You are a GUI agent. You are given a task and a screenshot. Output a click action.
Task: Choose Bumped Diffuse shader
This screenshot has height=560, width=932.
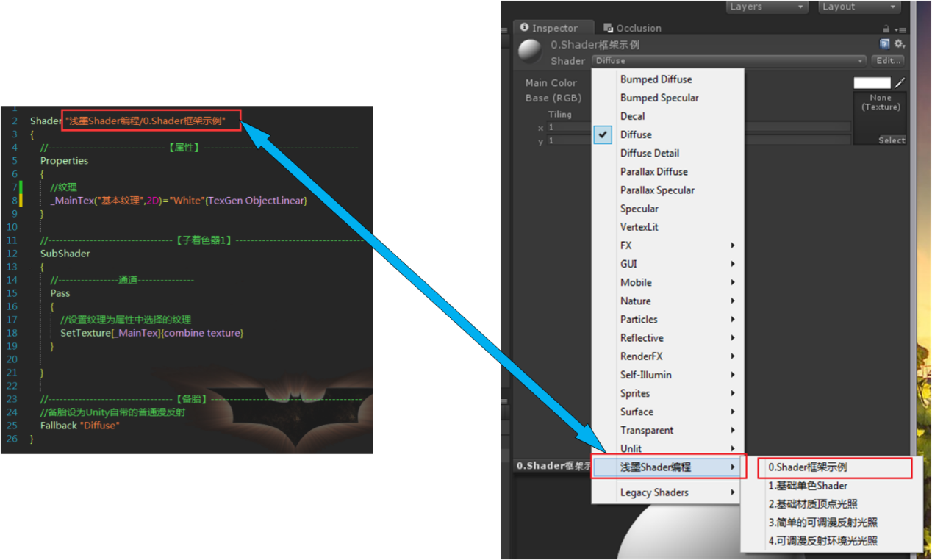pos(668,79)
